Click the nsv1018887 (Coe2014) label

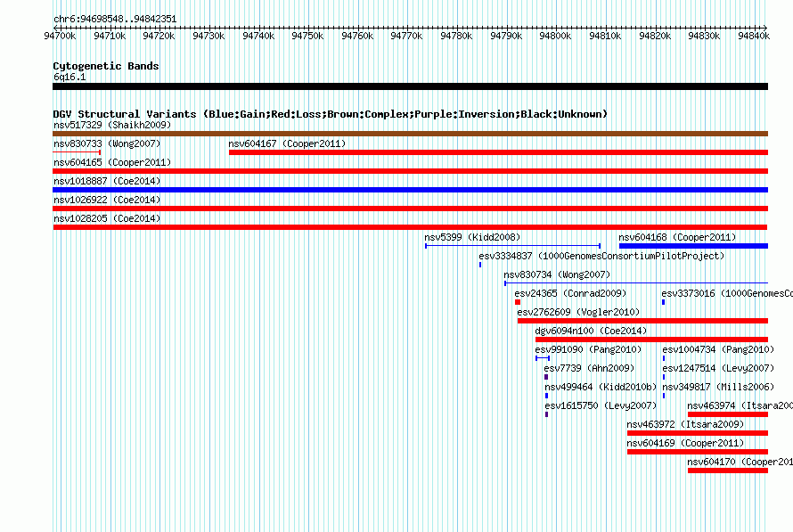(x=107, y=181)
